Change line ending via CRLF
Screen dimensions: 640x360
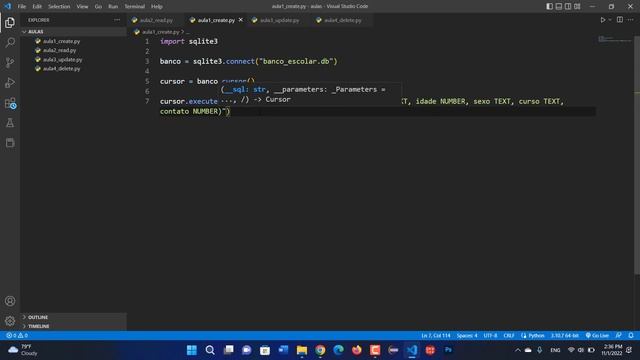pyautogui.click(x=509, y=335)
